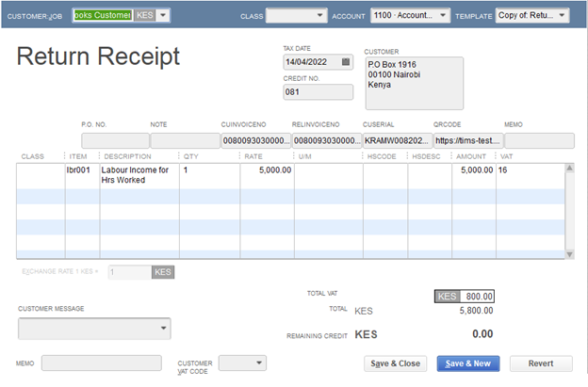588x387 pixels.
Task: Click the P.O. No. field
Action: [115, 140]
